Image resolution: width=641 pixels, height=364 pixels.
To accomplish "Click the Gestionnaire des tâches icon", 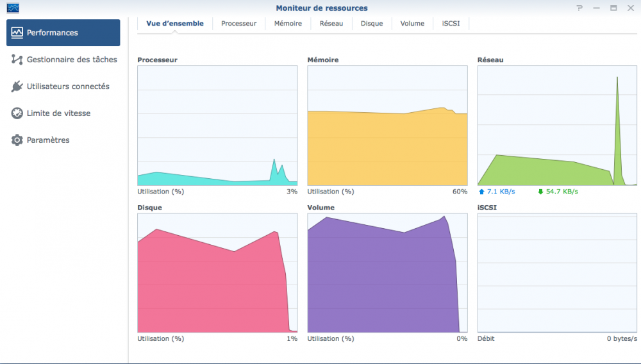I will tap(17, 60).
